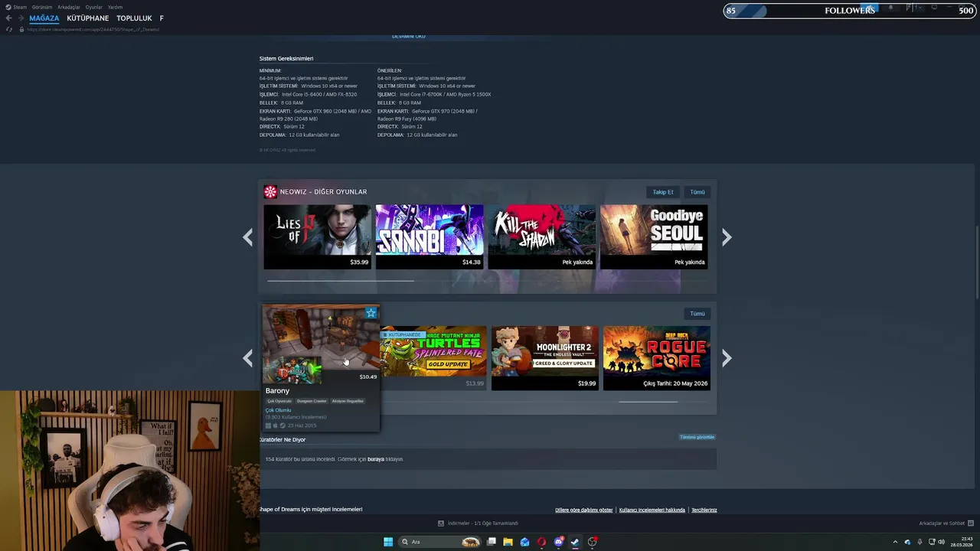
Task: Open Kullanıcı incelemeleri hakkında link
Action: [x=652, y=510]
